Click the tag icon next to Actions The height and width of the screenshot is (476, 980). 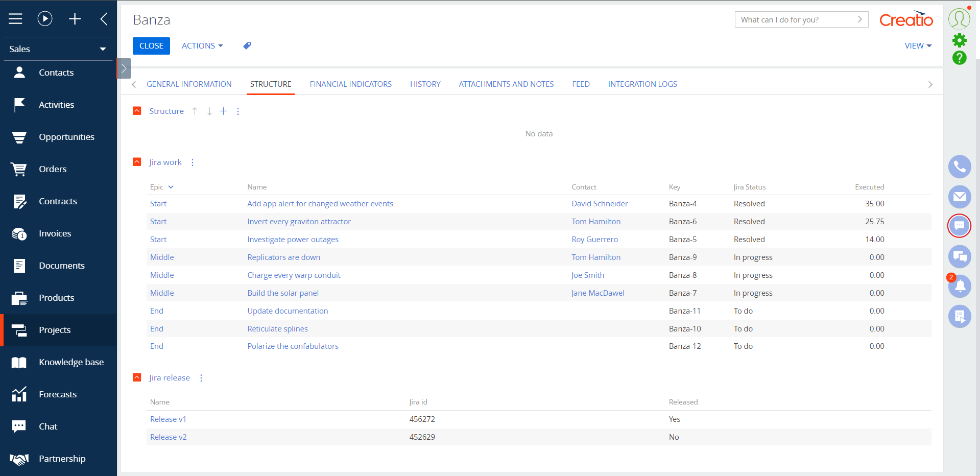pyautogui.click(x=247, y=45)
